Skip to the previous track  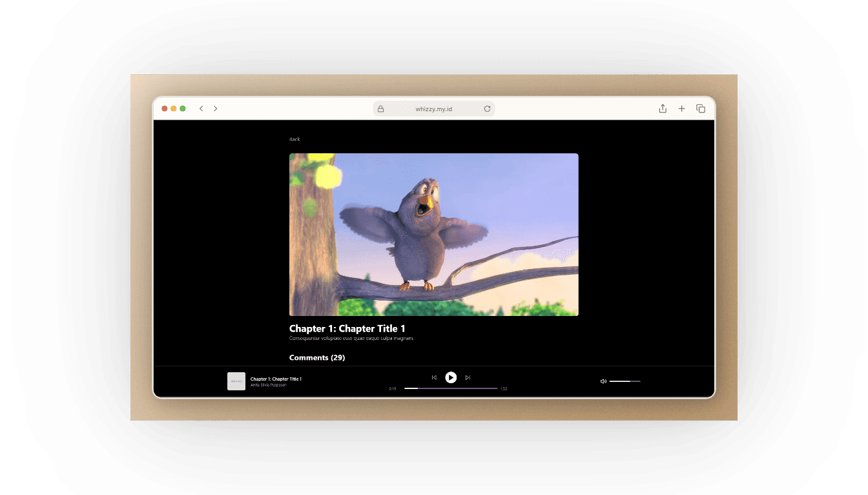tap(434, 377)
